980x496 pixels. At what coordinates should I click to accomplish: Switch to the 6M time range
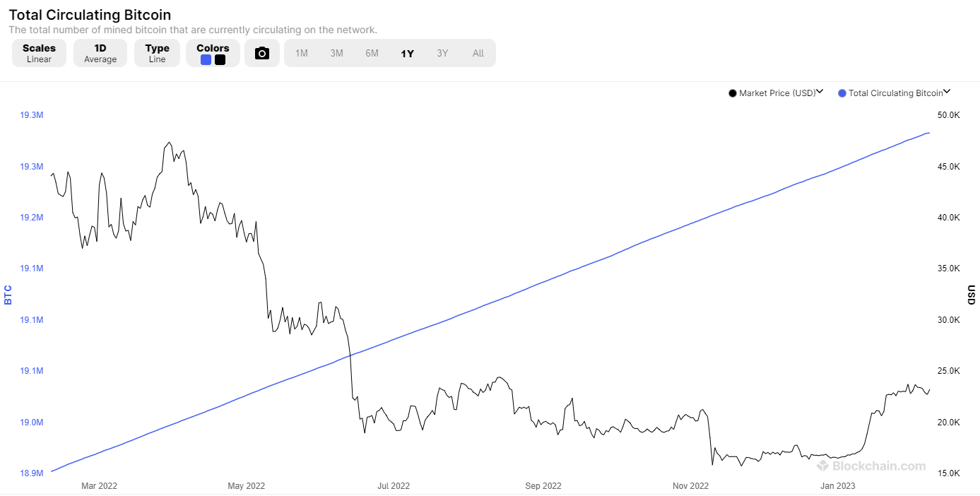tap(372, 53)
